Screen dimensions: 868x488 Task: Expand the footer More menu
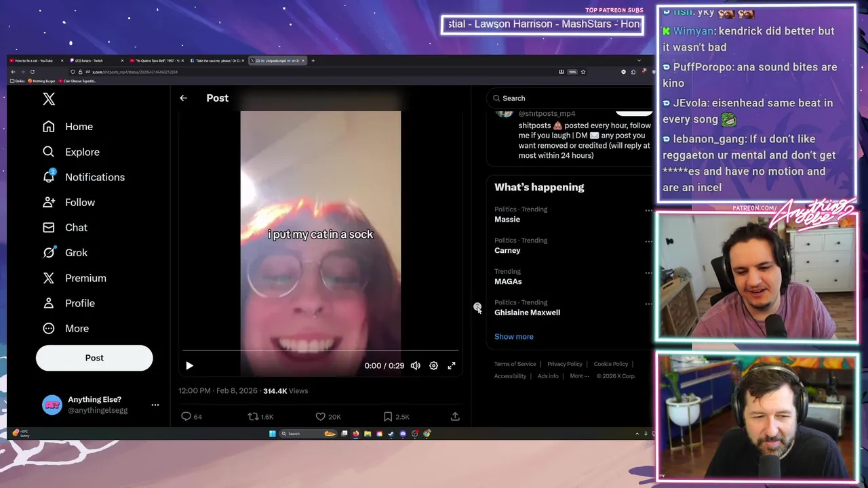point(579,376)
